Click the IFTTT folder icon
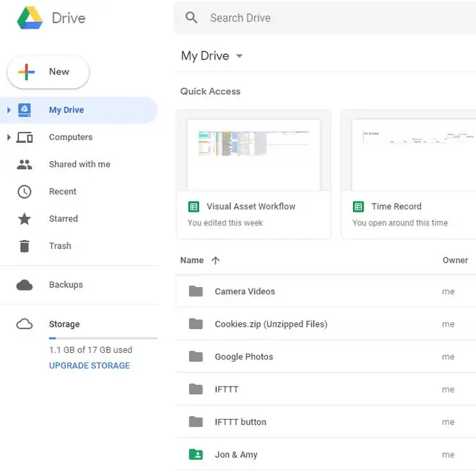 (196, 389)
